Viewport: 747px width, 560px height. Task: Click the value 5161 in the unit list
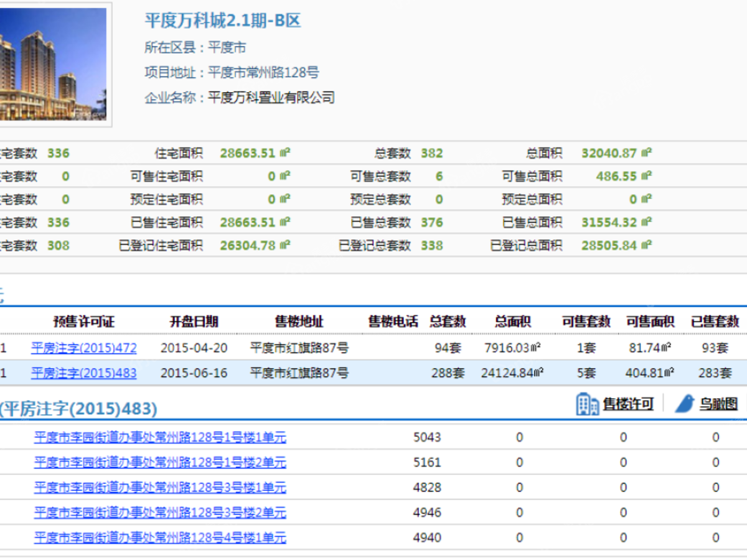(x=427, y=462)
